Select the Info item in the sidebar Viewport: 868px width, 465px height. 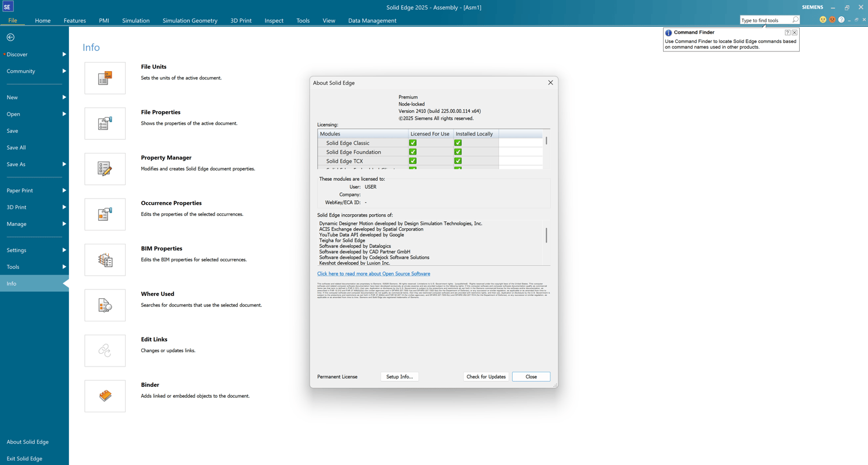tap(34, 284)
